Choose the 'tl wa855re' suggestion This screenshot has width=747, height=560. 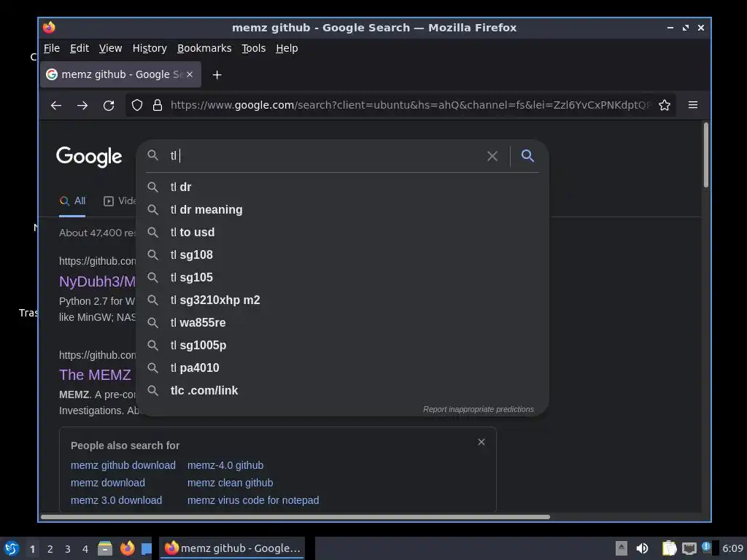pyautogui.click(x=343, y=322)
